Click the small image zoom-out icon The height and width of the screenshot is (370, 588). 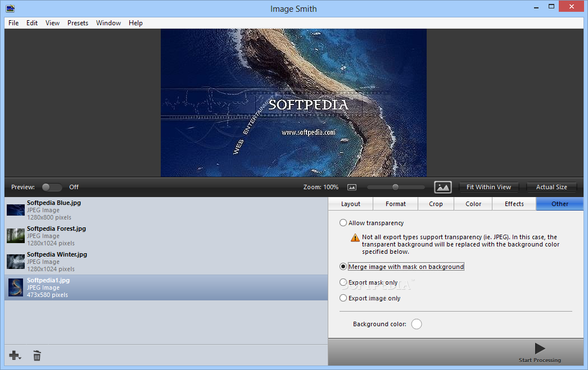352,188
